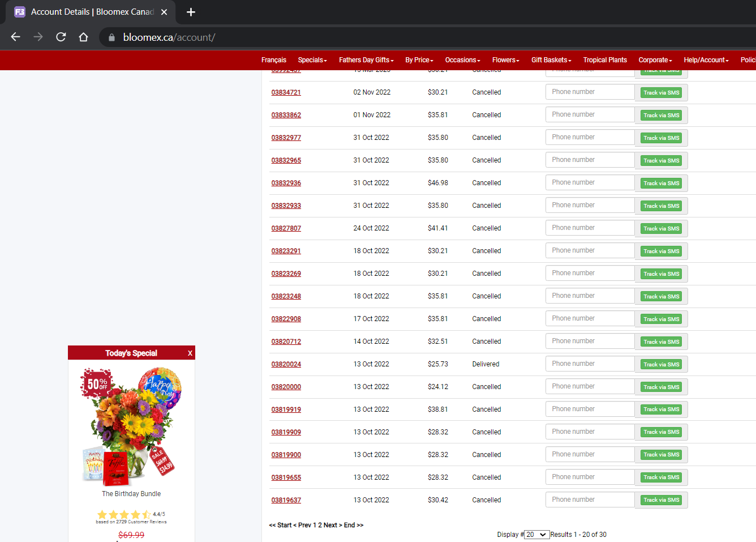Go to browser home icon

(83, 37)
